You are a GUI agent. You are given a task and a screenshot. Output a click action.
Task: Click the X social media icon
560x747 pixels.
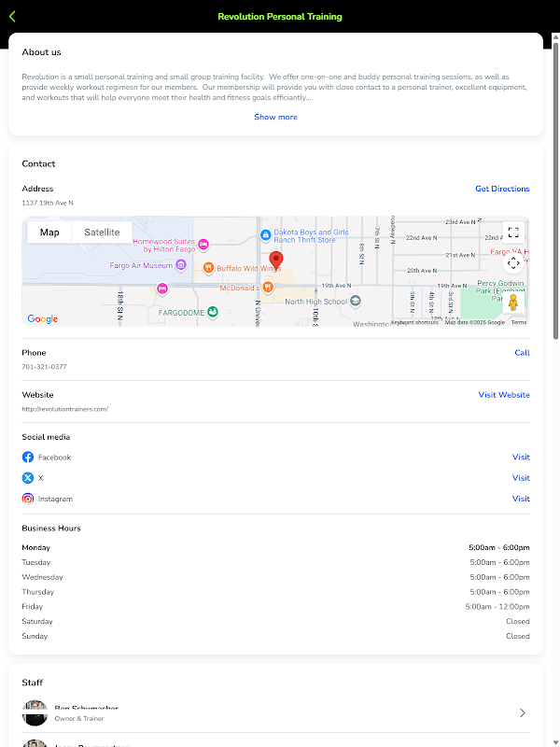[28, 478]
